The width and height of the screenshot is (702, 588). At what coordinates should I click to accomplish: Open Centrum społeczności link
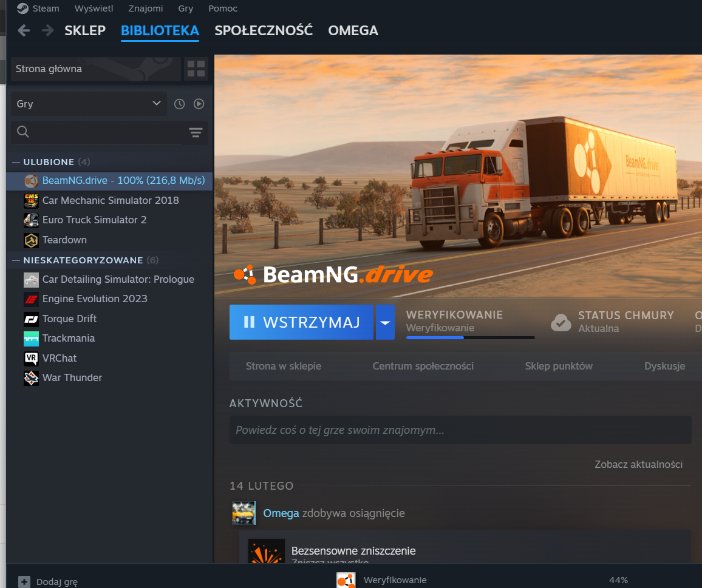(x=423, y=366)
